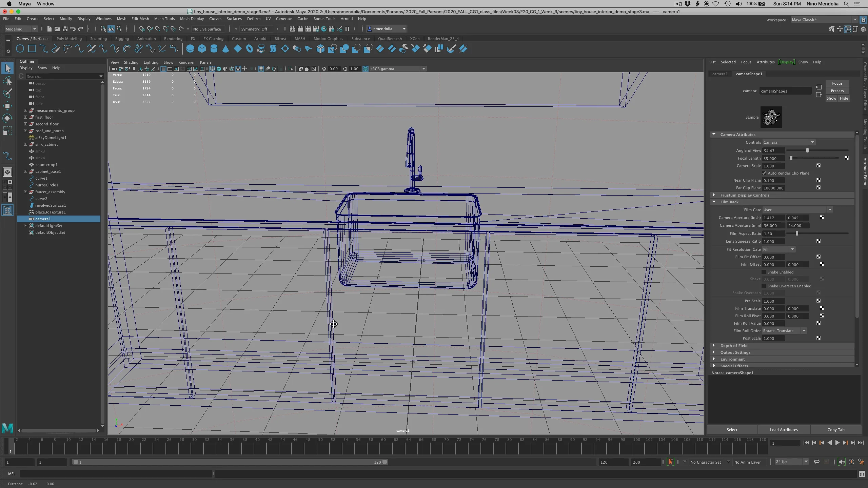
Task: Select the NURBS circle shelf icon
Action: tap(20, 49)
